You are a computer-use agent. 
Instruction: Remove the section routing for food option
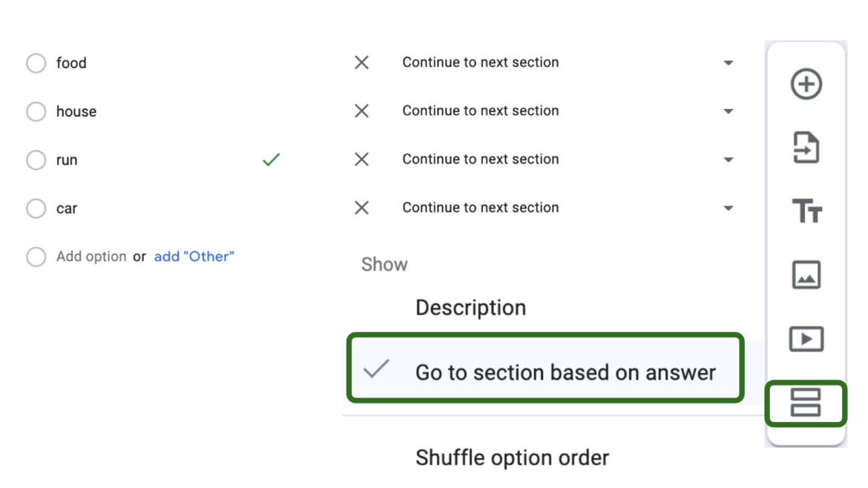[361, 62]
